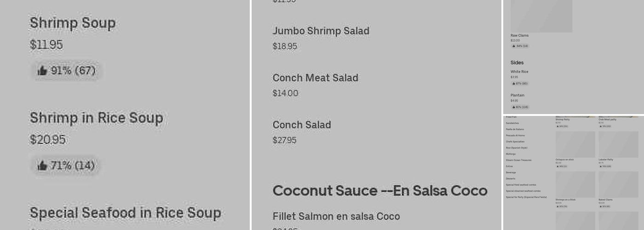Image resolution: width=644 pixels, height=230 pixels.
Task: Click the Shrimps on a Stick photo
Action: [575, 184]
